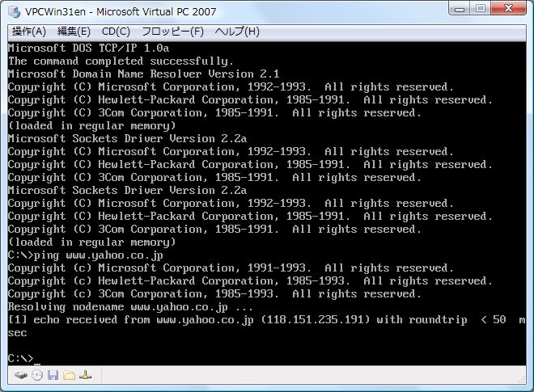The image size is (534, 392).
Task: Click the last 'C:\>' prompt with cursor
Action: [24, 358]
